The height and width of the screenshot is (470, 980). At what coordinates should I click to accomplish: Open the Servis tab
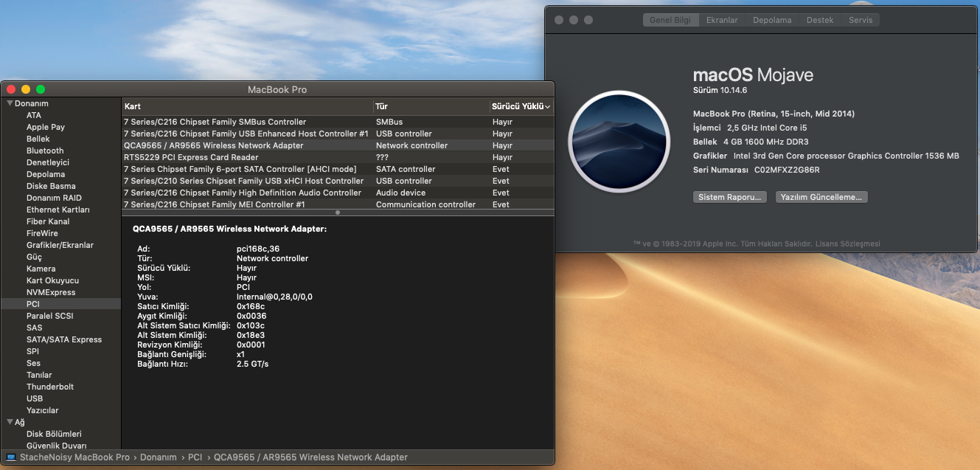(860, 21)
